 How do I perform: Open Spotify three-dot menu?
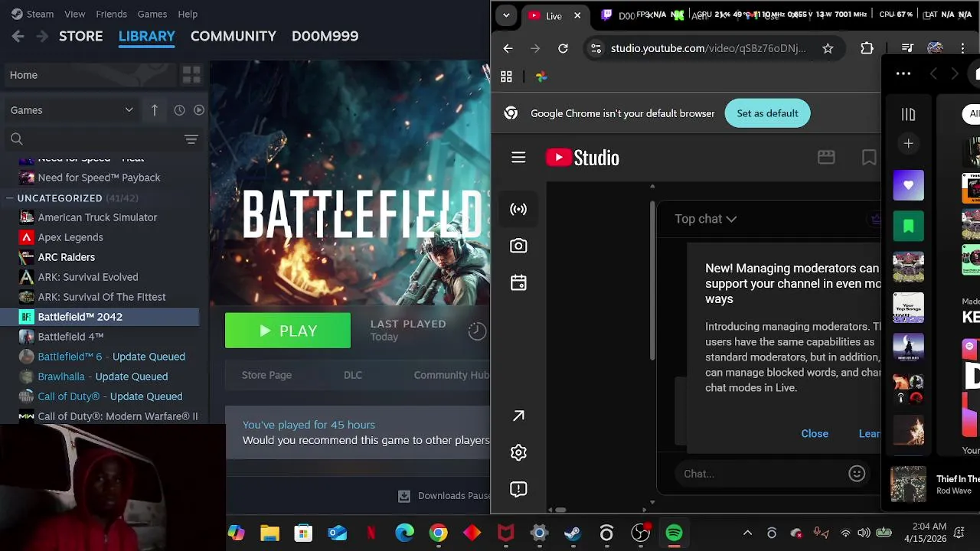tap(903, 73)
